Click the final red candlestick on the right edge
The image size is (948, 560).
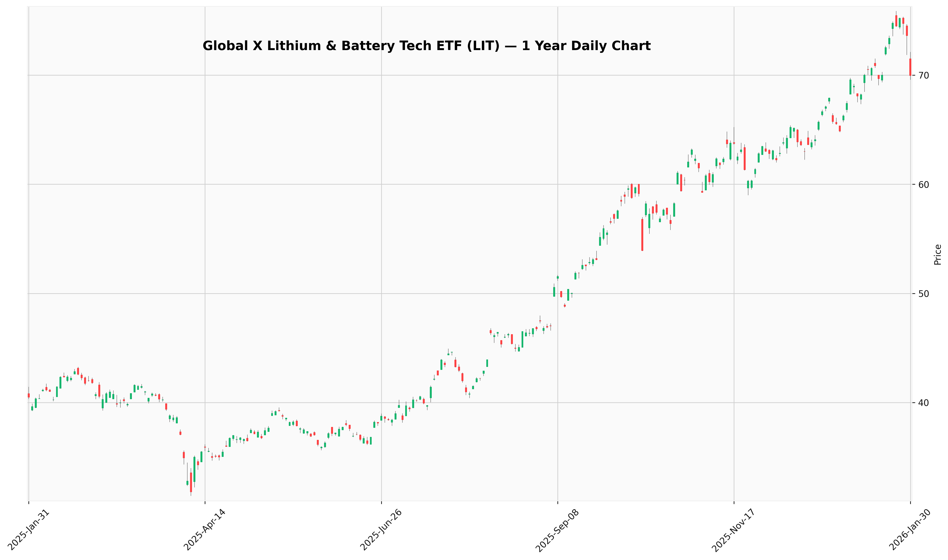coord(910,67)
